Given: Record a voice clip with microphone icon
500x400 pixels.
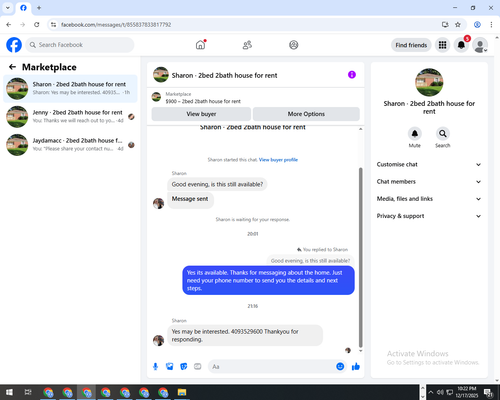Looking at the screenshot, I should [155, 367].
